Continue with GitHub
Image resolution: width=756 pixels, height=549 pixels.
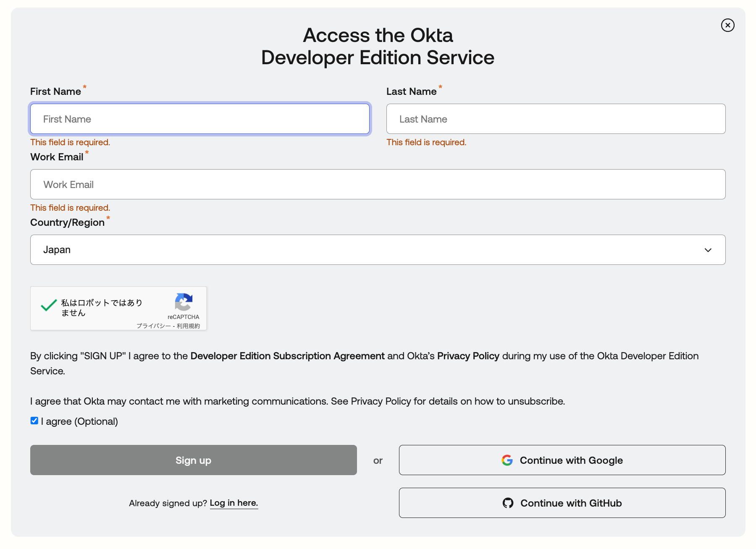[x=562, y=503]
